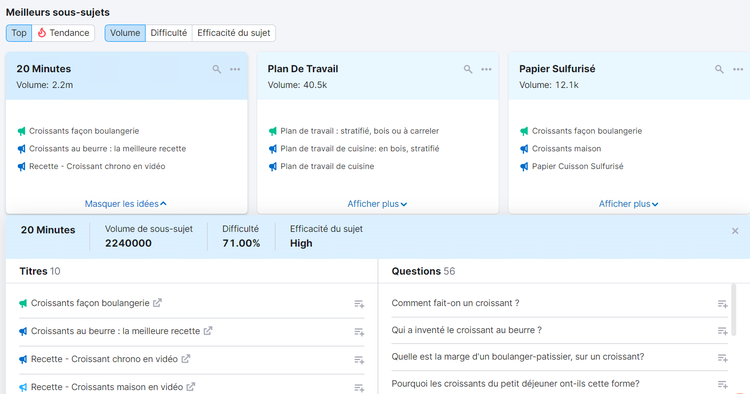Open 'Plan de travail : stratifié, bois ou à carreler'
750x394 pixels.
[360, 131]
